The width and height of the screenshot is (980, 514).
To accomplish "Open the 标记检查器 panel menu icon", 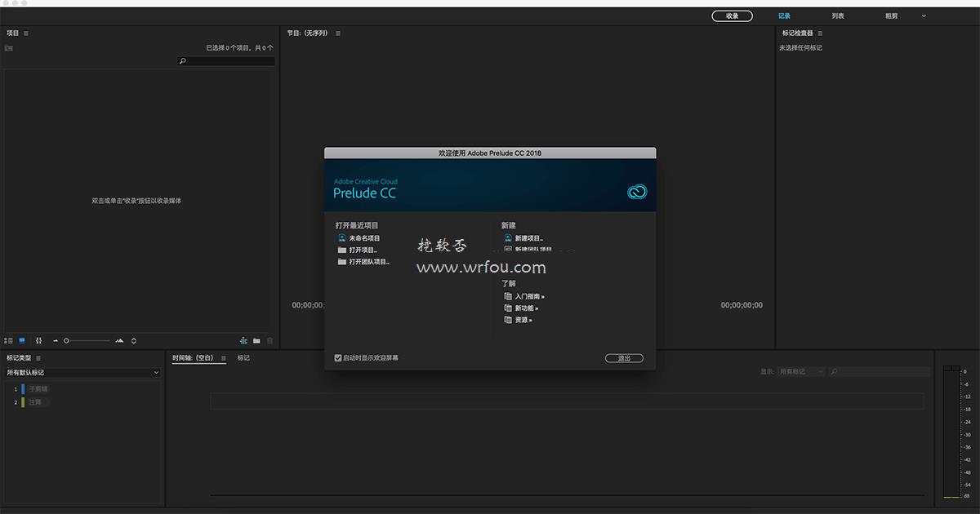I will [820, 33].
